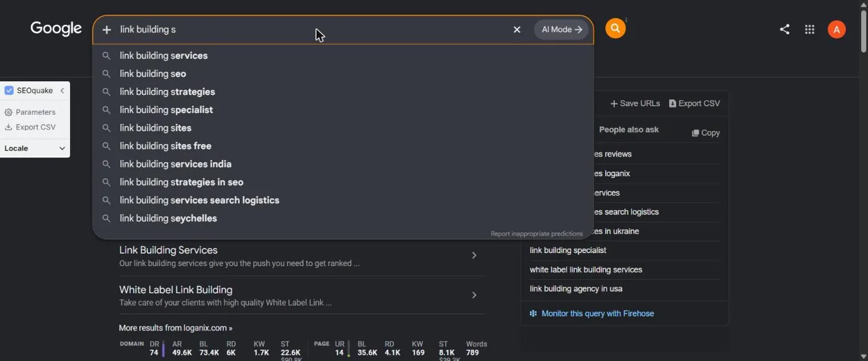Image resolution: width=868 pixels, height=361 pixels.
Task: Click inside the search input field
Action: [x=310, y=30]
